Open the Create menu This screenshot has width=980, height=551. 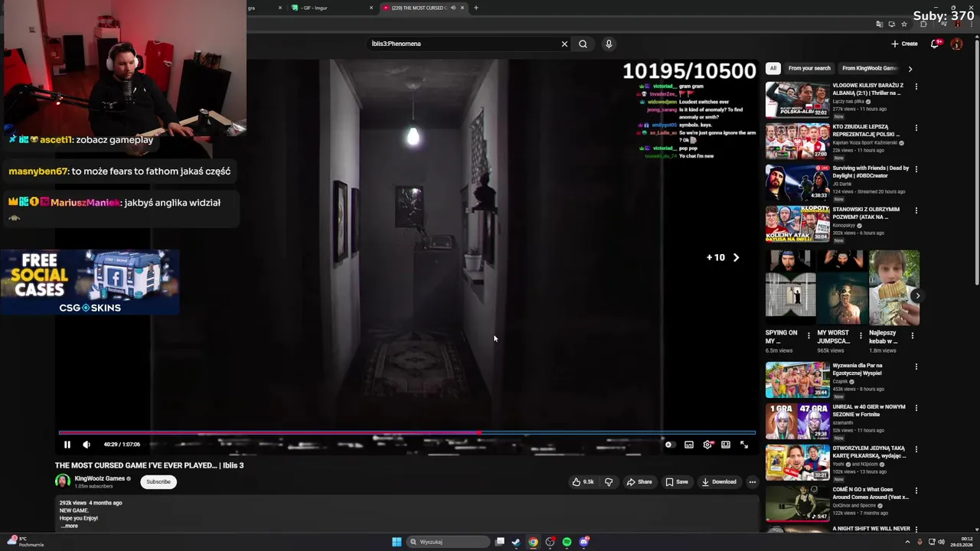tap(904, 44)
